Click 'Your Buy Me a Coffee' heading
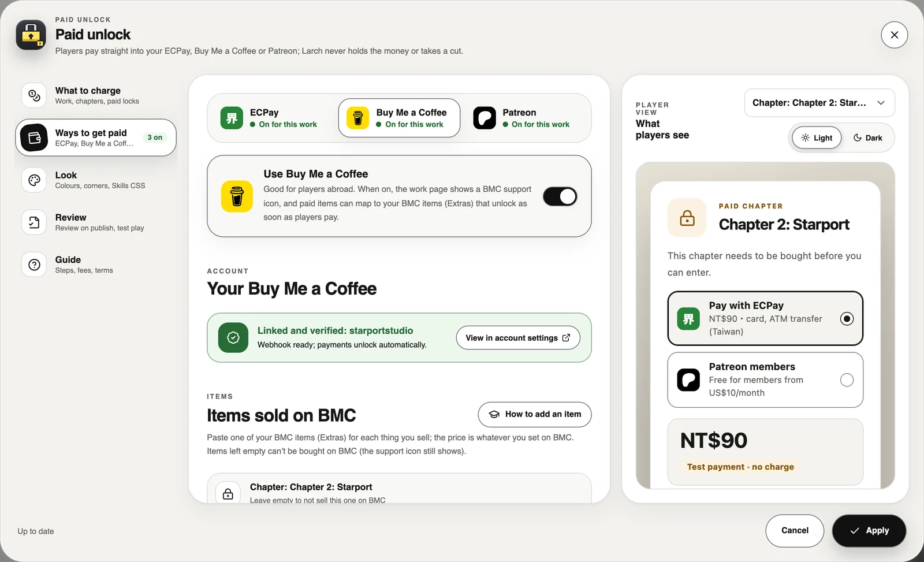The image size is (924, 562). pyautogui.click(x=292, y=289)
